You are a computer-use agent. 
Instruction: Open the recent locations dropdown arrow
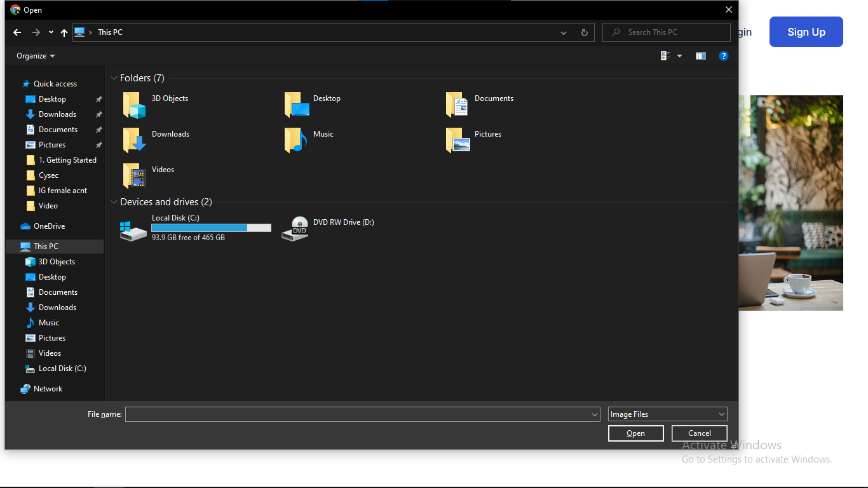(51, 32)
